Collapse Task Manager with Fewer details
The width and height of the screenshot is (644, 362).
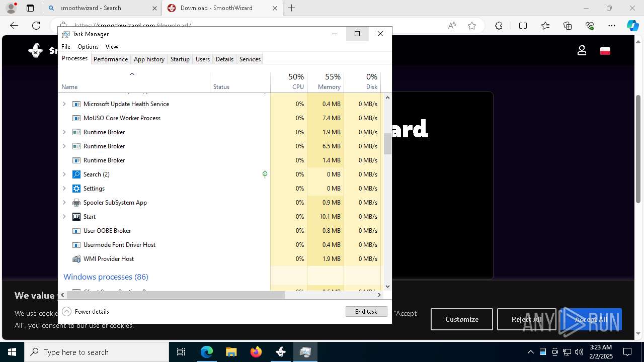point(86,312)
